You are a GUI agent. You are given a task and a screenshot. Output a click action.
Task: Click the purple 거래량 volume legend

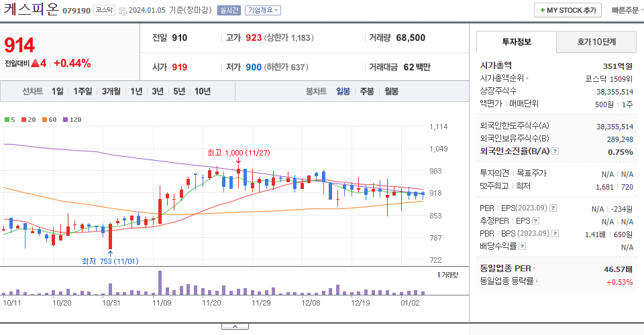(x=447, y=275)
